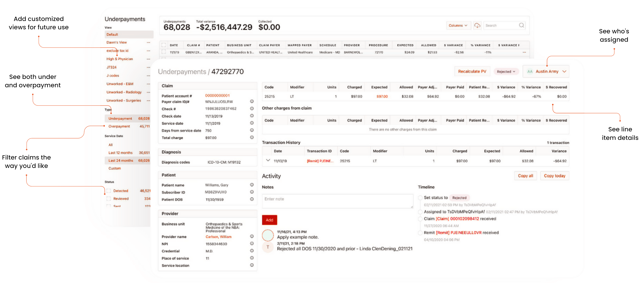Click info icon next to Total charge
Viewport: 644px width, 283px height.
(252, 137)
